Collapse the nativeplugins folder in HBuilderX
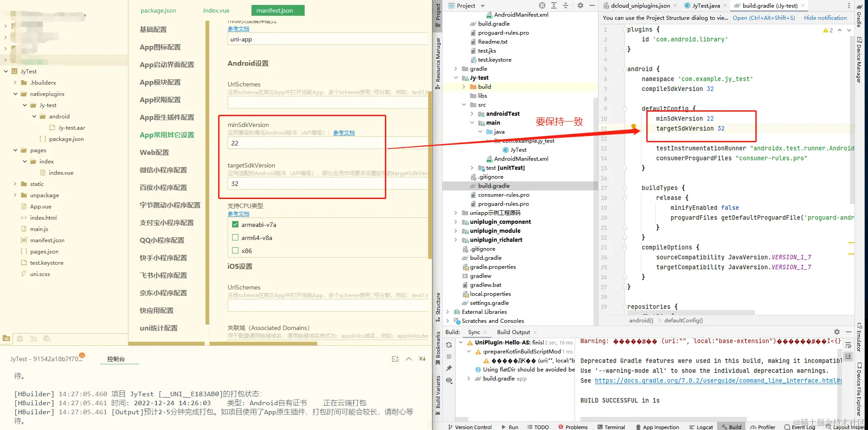The width and height of the screenshot is (868, 430). tap(15, 94)
